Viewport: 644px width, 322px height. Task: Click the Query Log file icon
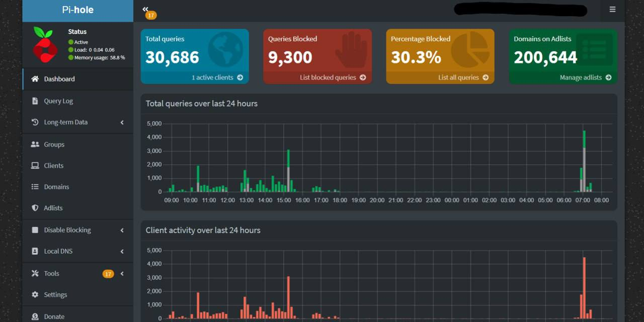[35, 101]
